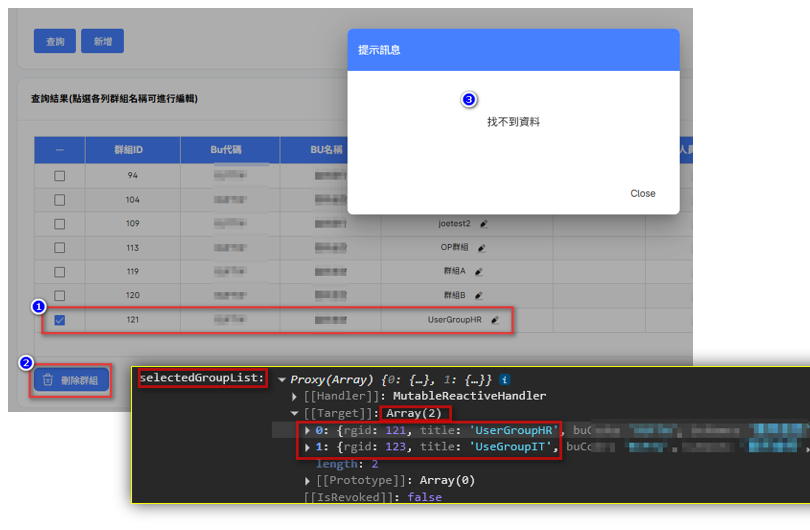Viewport: 810px width, 530px height.
Task: Click the 查詢結果 section heading
Action: tap(114, 99)
